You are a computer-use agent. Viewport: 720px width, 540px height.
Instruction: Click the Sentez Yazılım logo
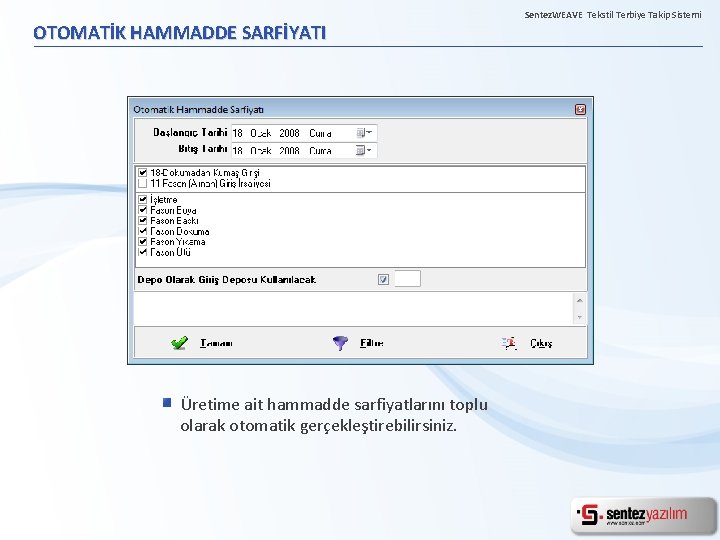point(643,515)
